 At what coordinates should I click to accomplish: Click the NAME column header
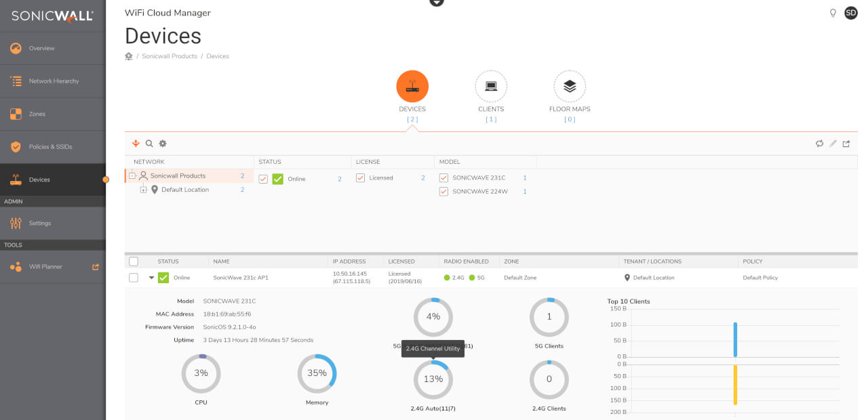[x=222, y=261]
